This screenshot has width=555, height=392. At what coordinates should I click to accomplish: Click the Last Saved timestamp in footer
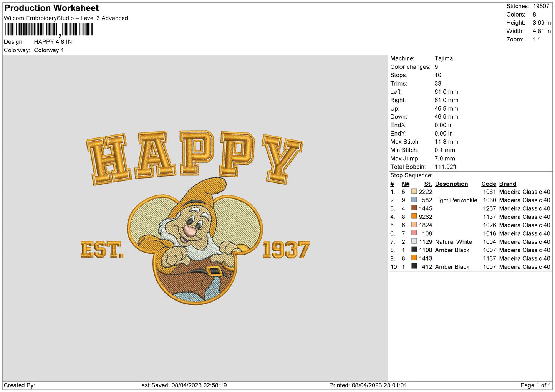pyautogui.click(x=182, y=385)
